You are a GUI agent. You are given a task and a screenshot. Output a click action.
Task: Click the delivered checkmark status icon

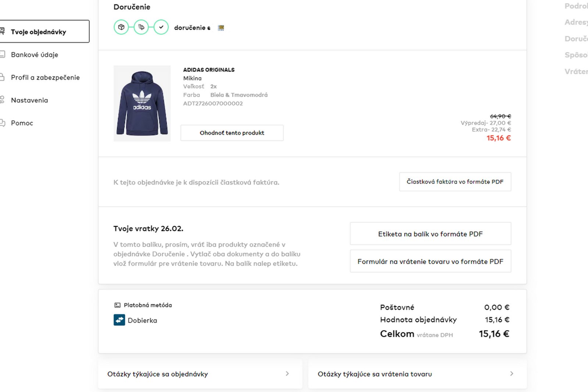161,27
